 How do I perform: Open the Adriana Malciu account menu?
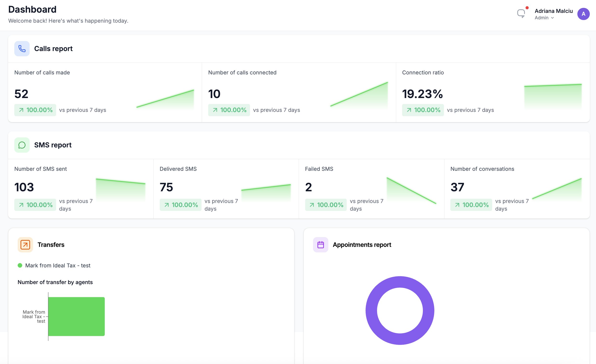(x=553, y=11)
